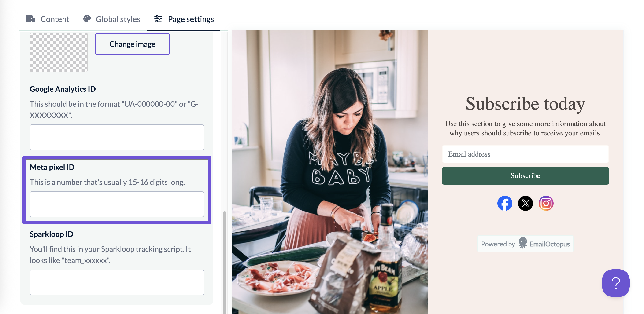Select the Page settings tab
Image resolution: width=644 pixels, height=314 pixels.
click(x=184, y=19)
